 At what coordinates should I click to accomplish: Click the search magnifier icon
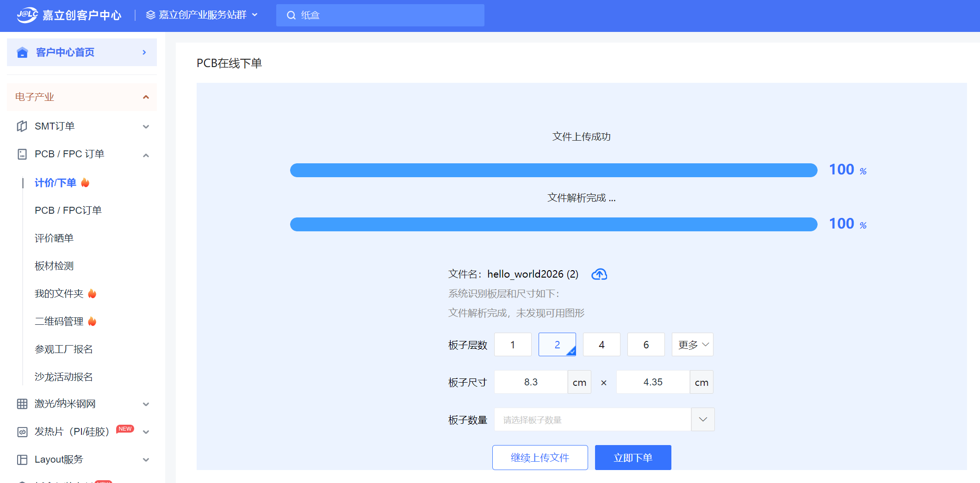click(x=291, y=15)
